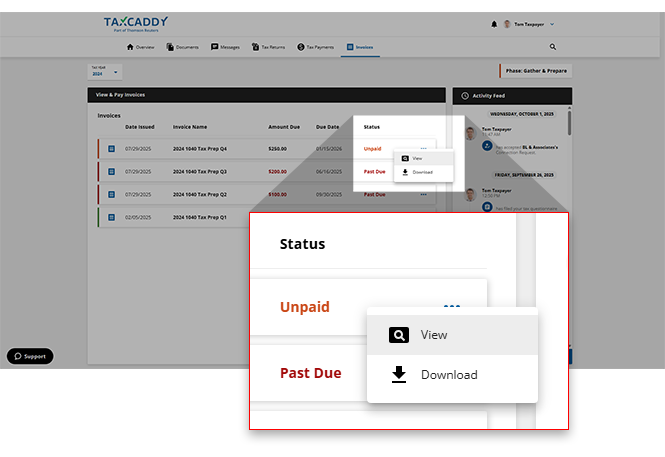
Task: Click the tax questionnaire filed activity icon
Action: click(x=487, y=207)
